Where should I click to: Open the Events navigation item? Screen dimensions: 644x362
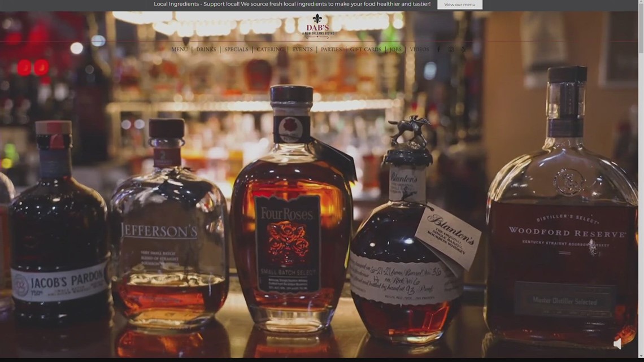click(302, 49)
